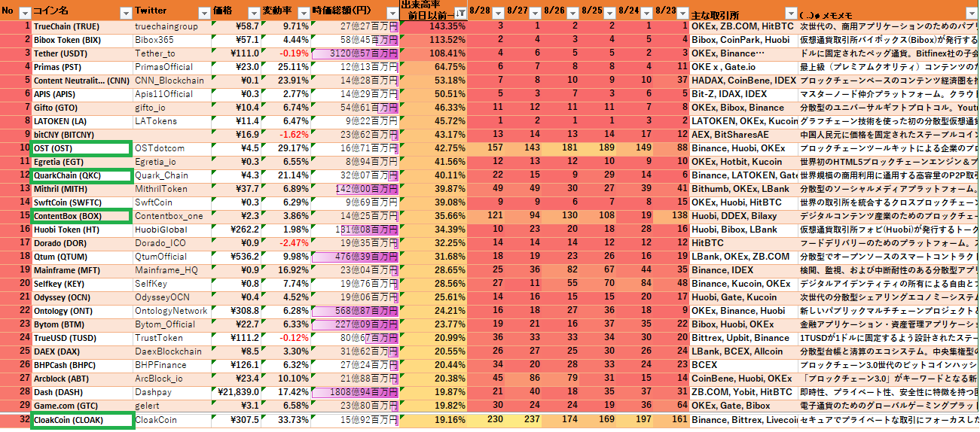
Task: Click the 143.35% volume rate cell
Action: (434, 26)
